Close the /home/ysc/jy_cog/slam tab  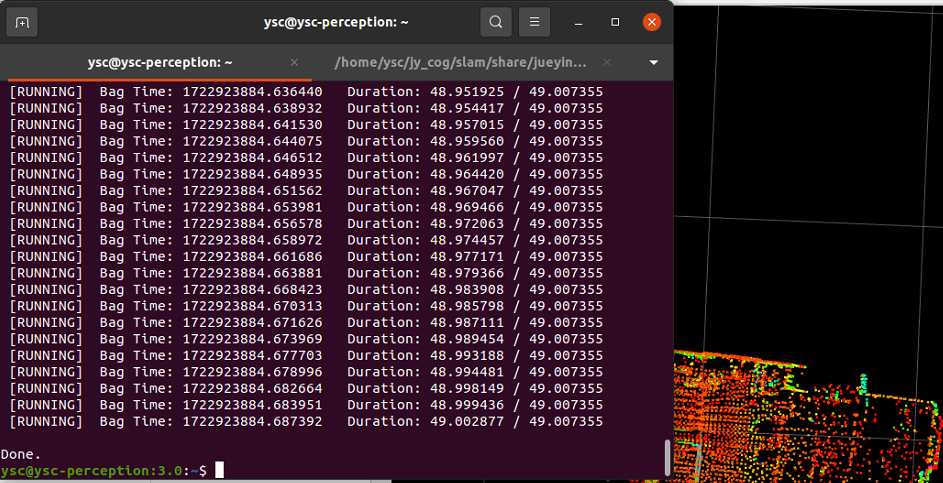[607, 63]
